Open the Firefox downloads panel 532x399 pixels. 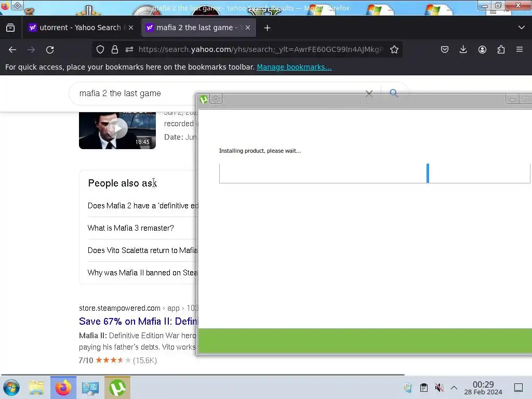click(x=463, y=49)
